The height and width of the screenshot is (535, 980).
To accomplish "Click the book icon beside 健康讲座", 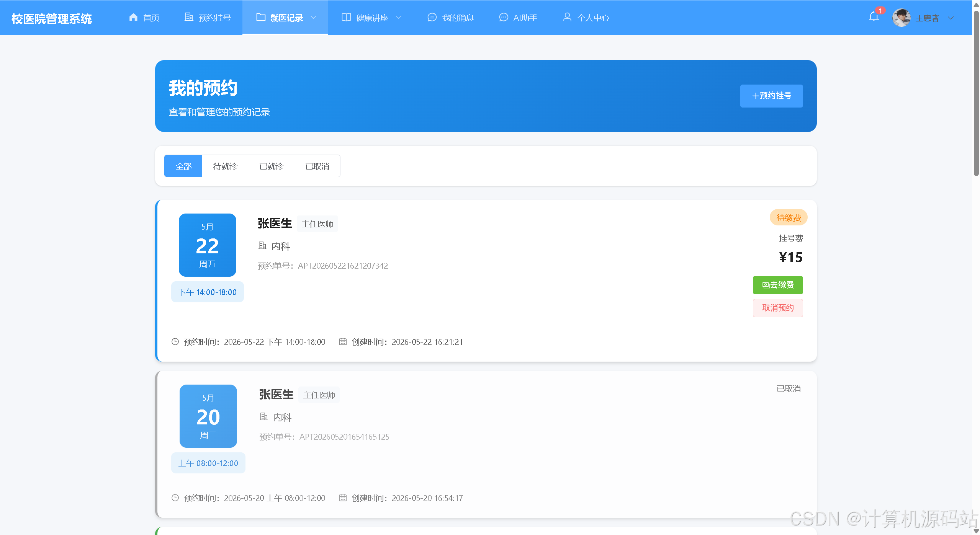I will [x=346, y=17].
